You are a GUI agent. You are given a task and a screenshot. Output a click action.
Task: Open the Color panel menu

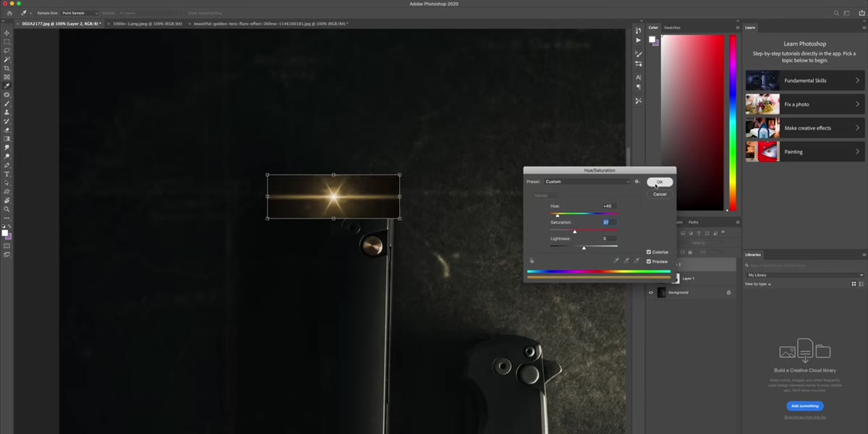pyautogui.click(x=737, y=27)
